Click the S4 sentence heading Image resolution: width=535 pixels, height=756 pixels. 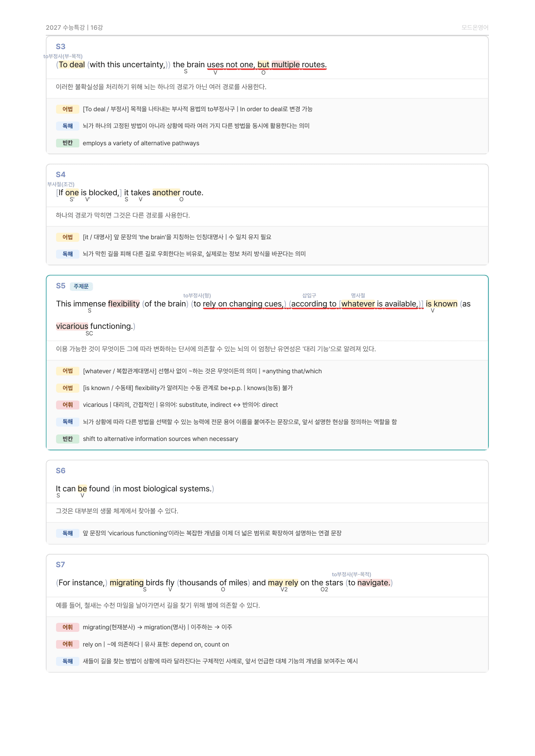click(x=60, y=175)
